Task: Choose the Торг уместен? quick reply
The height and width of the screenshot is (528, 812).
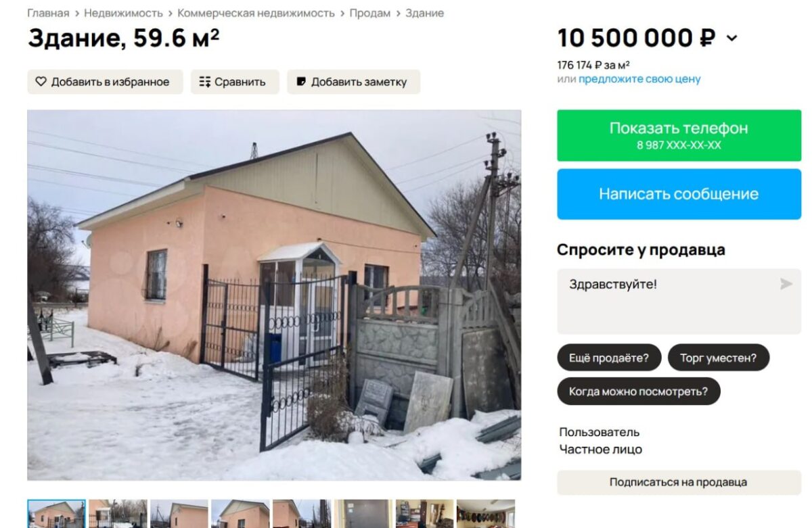Action: [x=718, y=358]
